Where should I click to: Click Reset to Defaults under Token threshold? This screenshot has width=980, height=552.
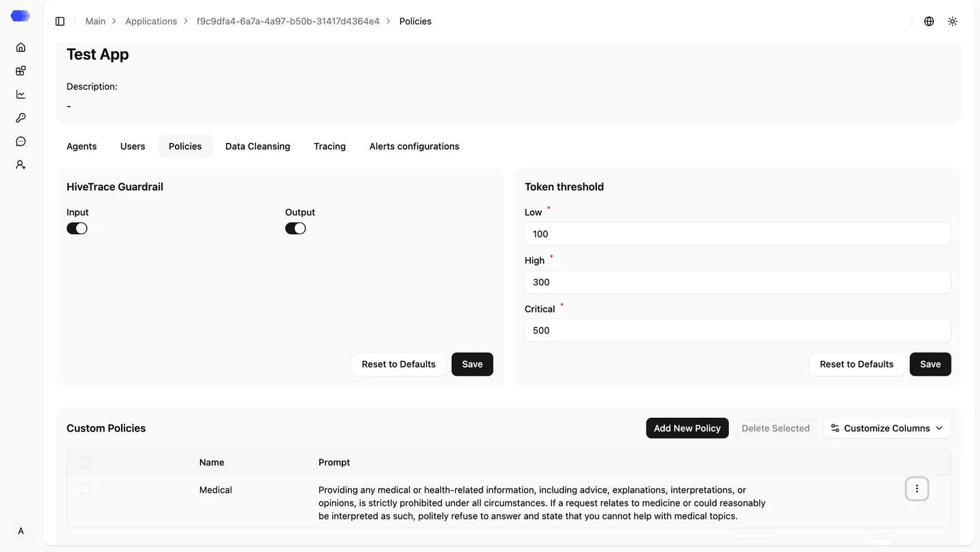click(857, 364)
